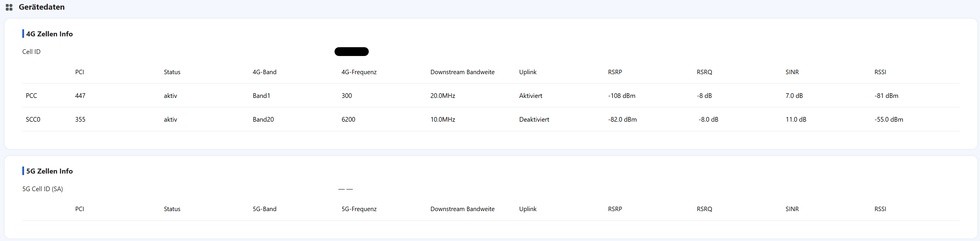Select the -55.0 dBm RSSI value

(888, 119)
